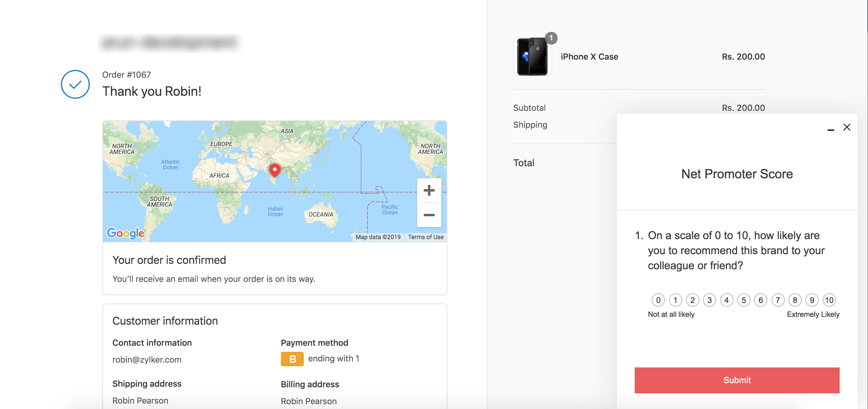Screen dimensions: 868x409
Task: Click the 'Map data ©2019' label
Action: (378, 237)
